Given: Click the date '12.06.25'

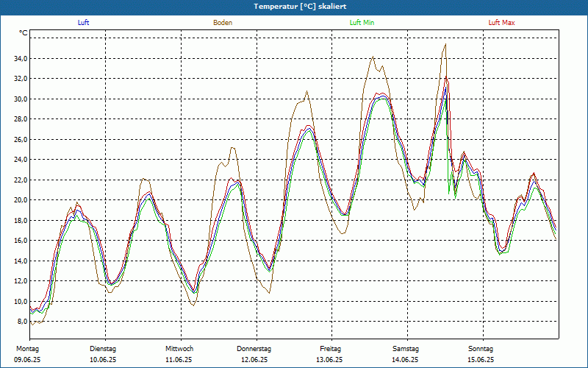Looking at the screenshot, I should (254, 360).
